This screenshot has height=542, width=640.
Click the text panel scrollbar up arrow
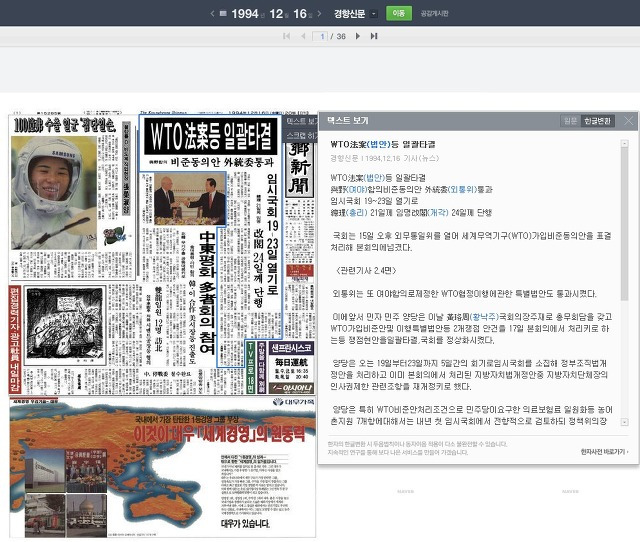pyautogui.click(x=624, y=143)
